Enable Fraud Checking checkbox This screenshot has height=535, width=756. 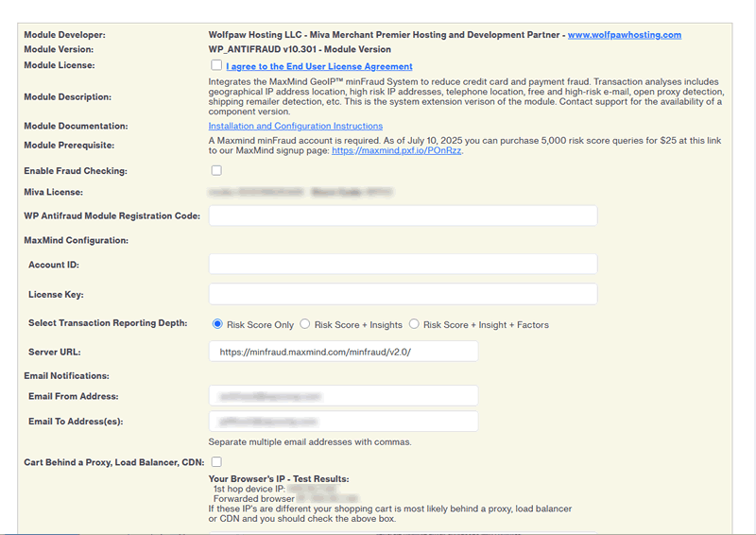[x=216, y=170]
